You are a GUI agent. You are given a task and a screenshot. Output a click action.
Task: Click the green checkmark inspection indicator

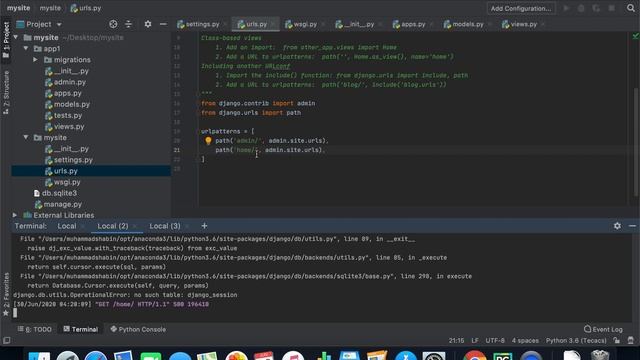pos(635,37)
